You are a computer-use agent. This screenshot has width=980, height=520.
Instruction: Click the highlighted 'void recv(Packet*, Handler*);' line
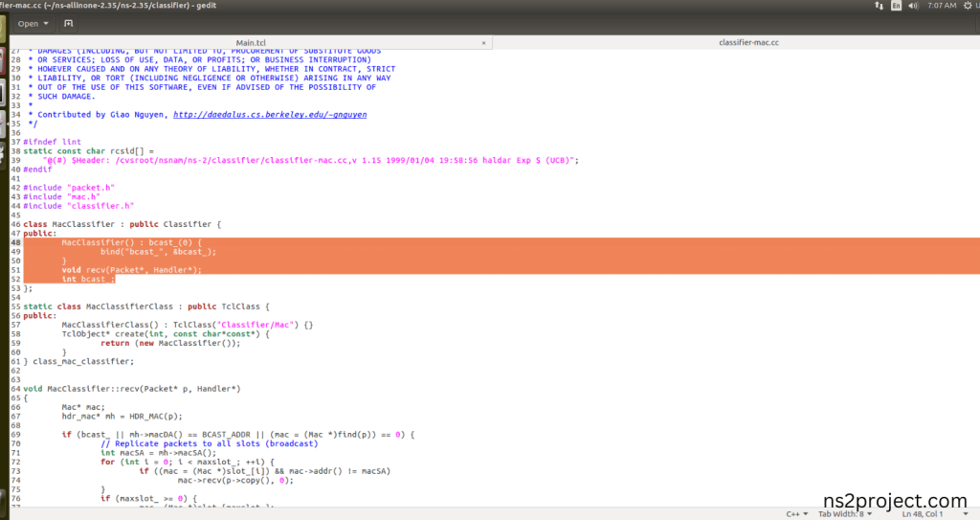click(132, 270)
